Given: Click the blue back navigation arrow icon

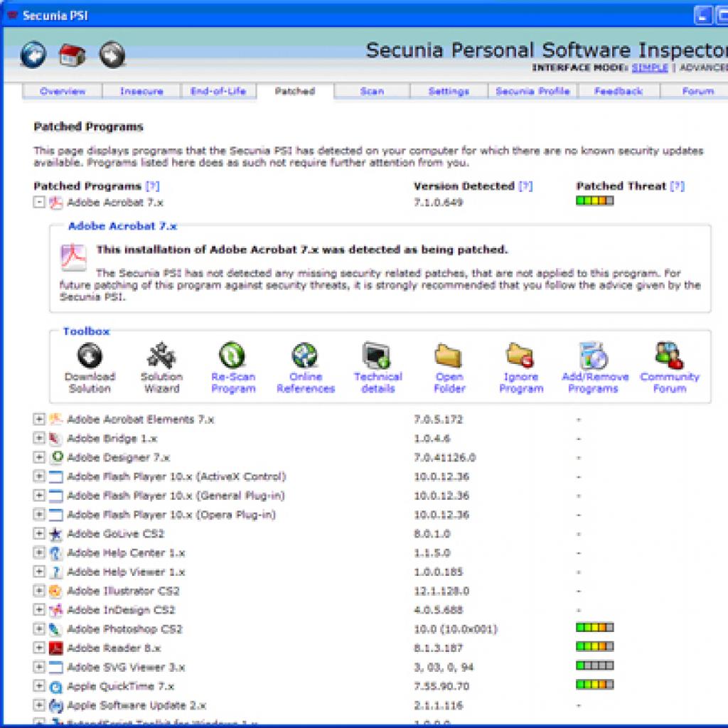Looking at the screenshot, I should 33,55.
